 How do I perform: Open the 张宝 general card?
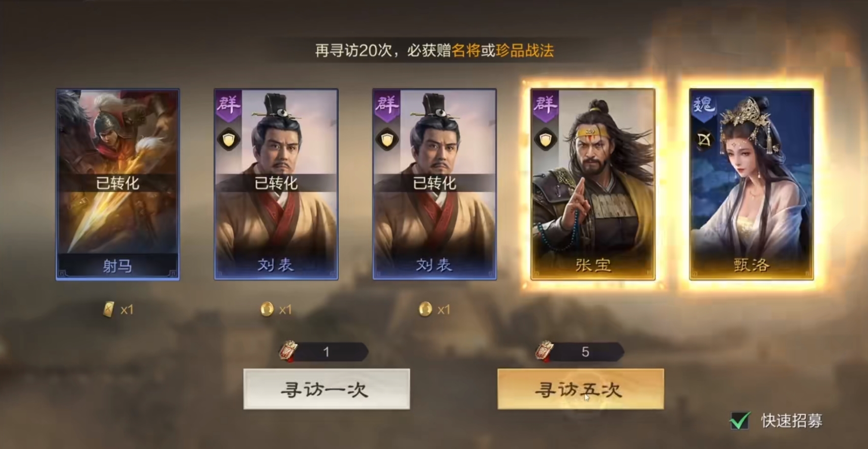(593, 184)
